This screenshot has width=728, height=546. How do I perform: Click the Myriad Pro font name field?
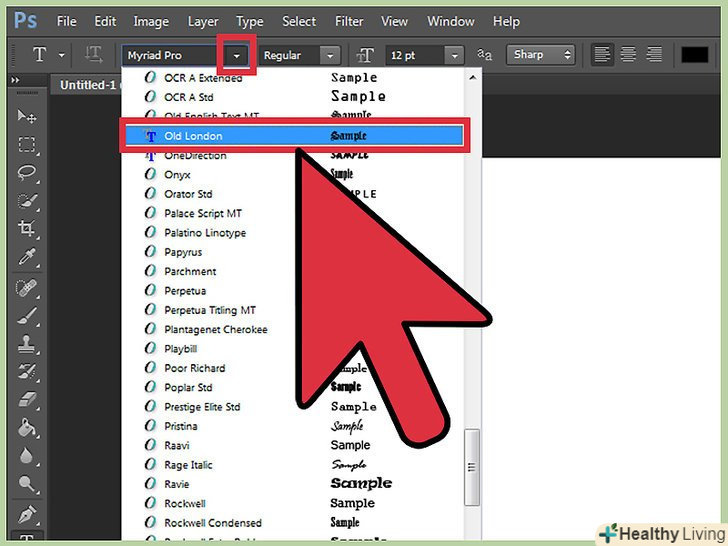[175, 56]
